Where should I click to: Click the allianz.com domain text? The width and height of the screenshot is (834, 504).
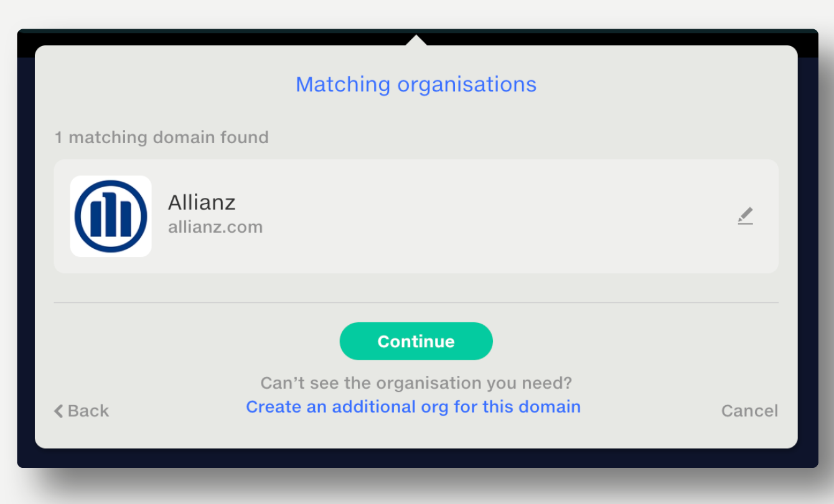tap(215, 226)
